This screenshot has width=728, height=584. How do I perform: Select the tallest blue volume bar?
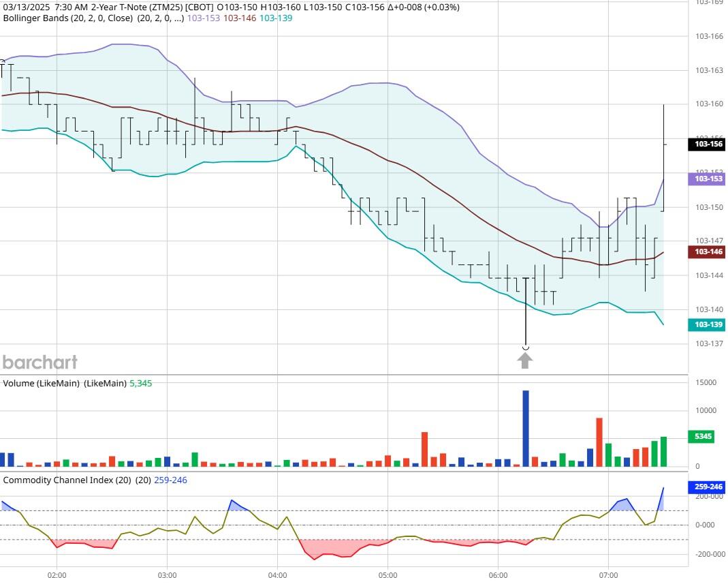[x=526, y=428]
